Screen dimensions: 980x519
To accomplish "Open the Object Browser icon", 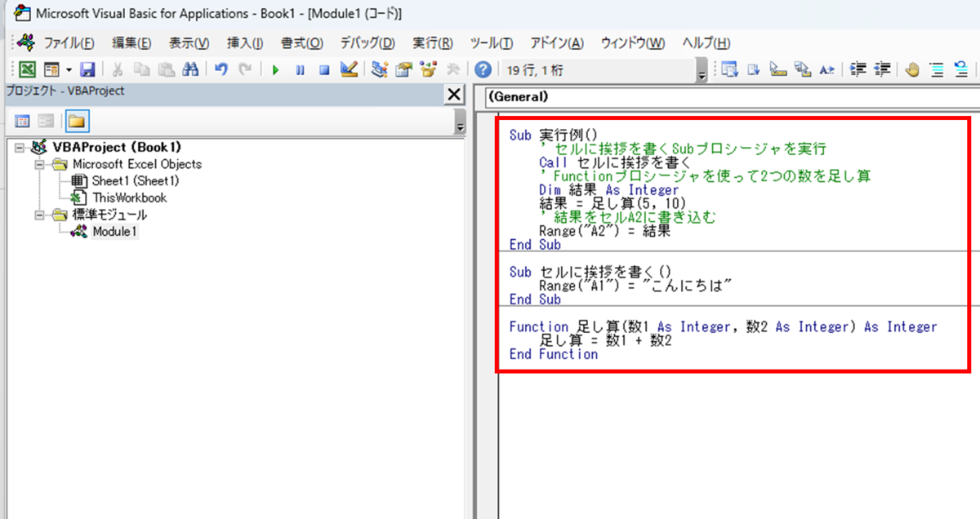I will (428, 69).
